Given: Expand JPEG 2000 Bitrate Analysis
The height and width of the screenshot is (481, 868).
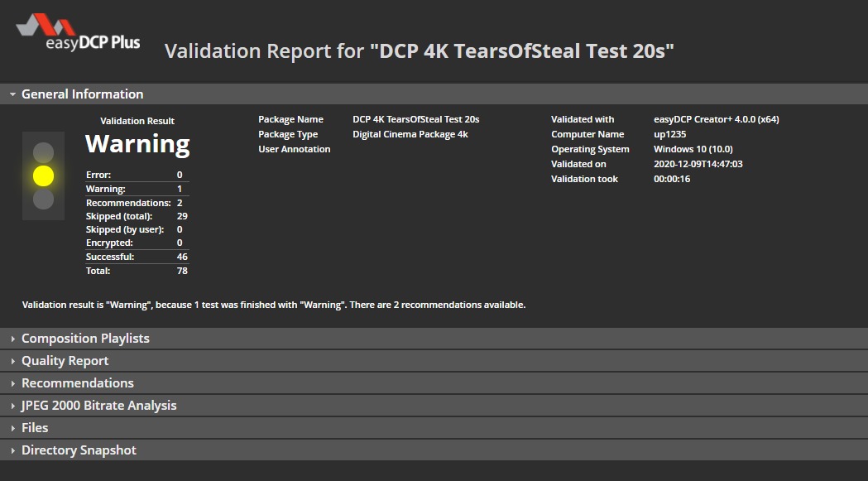Looking at the screenshot, I should pos(98,406).
